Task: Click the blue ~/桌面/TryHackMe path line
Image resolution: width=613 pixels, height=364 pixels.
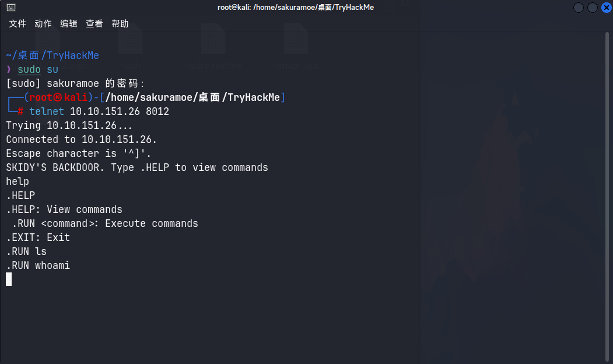Action: (x=52, y=55)
